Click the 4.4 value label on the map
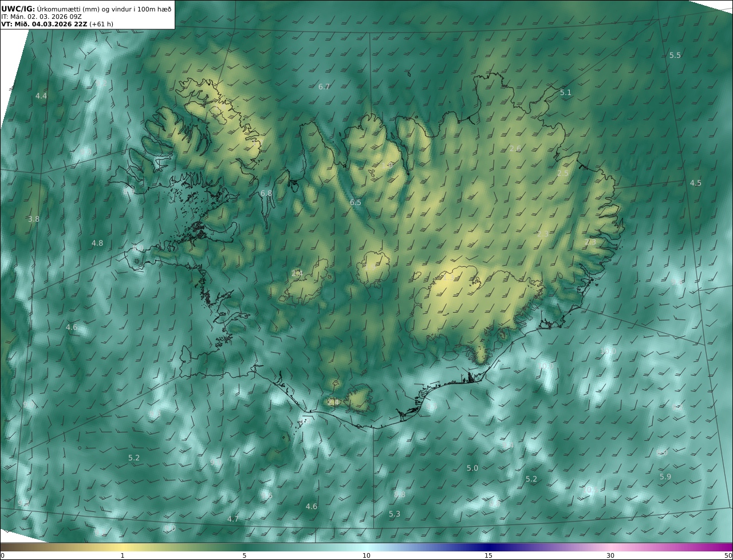Image resolution: width=733 pixels, height=560 pixels. [41, 96]
